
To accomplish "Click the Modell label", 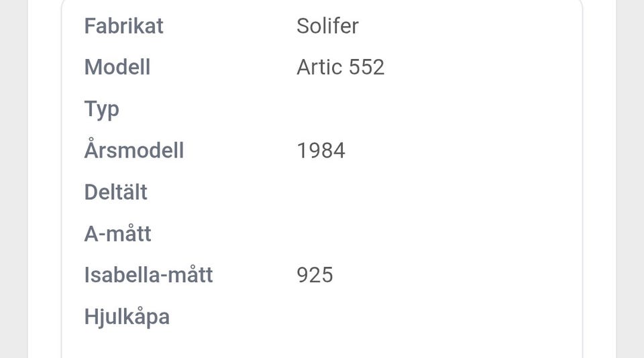I will pos(117,68).
